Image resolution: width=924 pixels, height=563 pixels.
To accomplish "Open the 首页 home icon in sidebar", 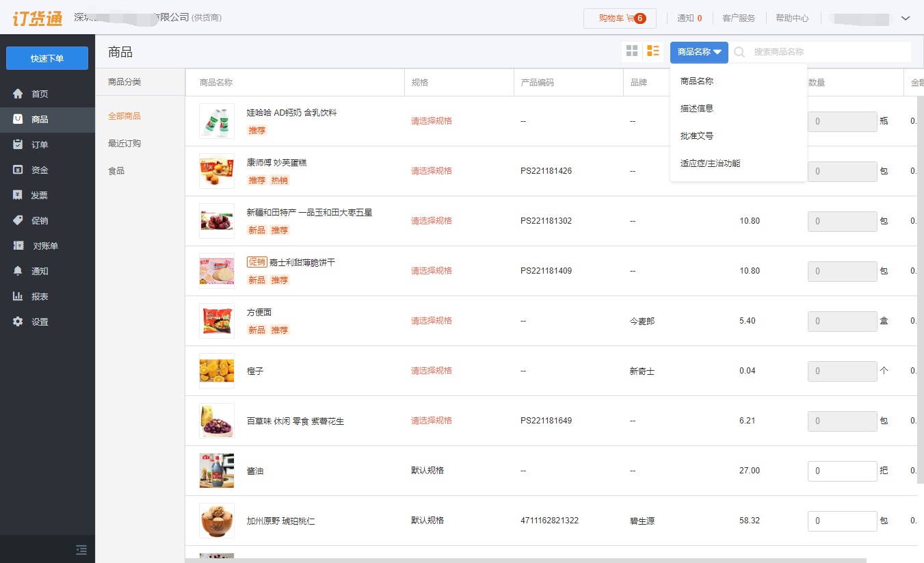I will 18,94.
